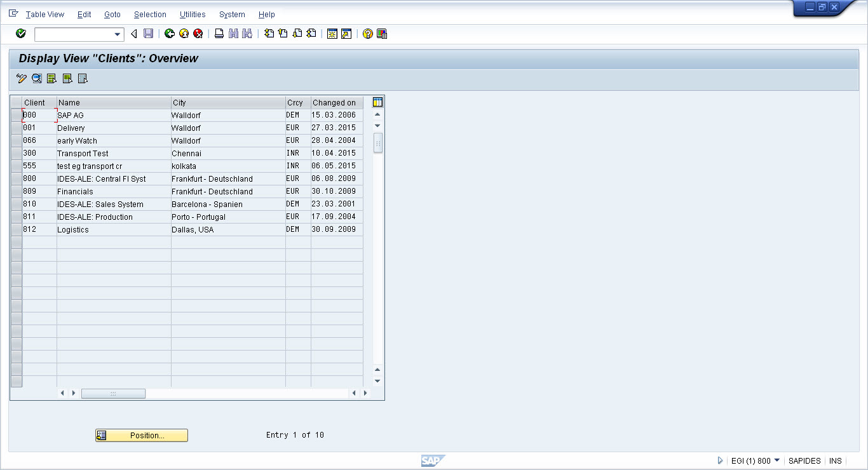Select row marker for client 555

pos(17,166)
